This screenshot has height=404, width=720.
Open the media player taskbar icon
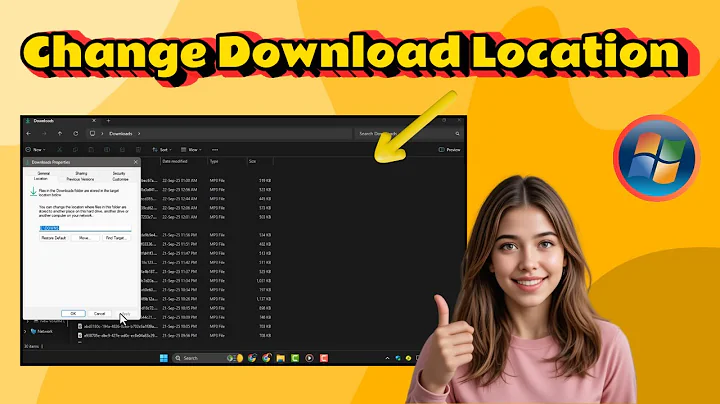click(309, 358)
